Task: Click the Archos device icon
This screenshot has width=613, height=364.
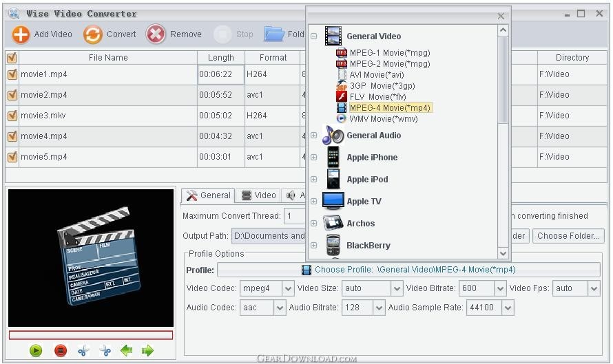Action: coord(333,223)
